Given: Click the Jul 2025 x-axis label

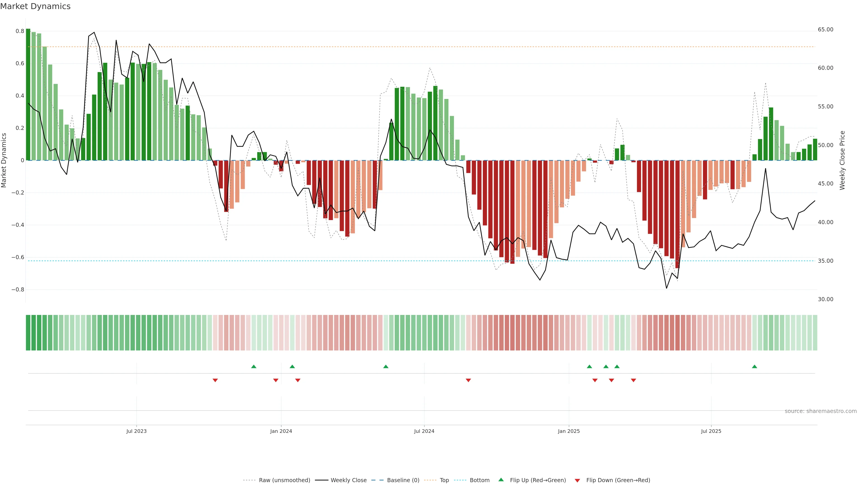Looking at the screenshot, I should coord(711,431).
